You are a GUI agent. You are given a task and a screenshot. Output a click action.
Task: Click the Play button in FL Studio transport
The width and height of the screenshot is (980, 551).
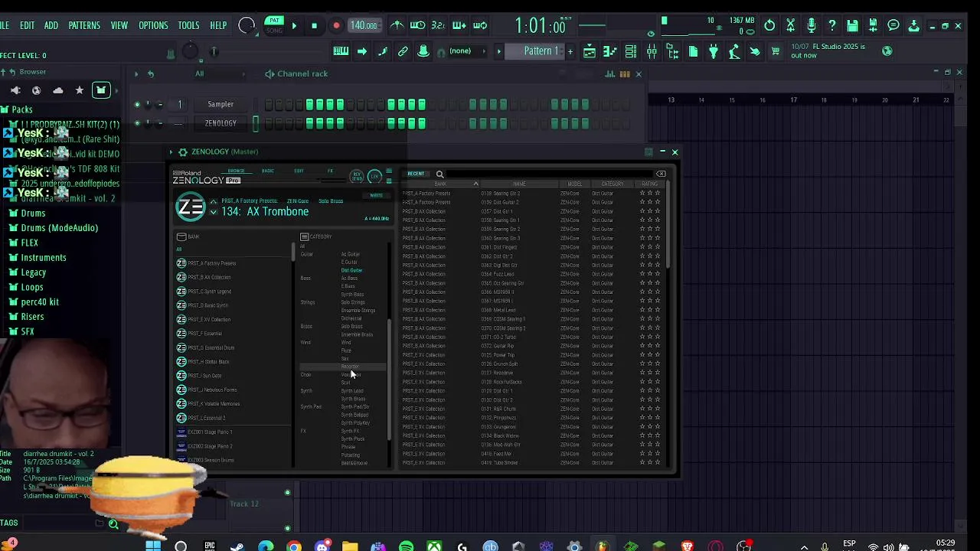294,26
